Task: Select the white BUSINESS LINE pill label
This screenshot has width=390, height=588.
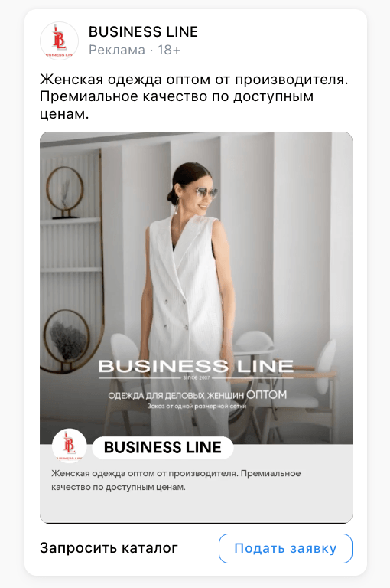Action: tap(163, 448)
